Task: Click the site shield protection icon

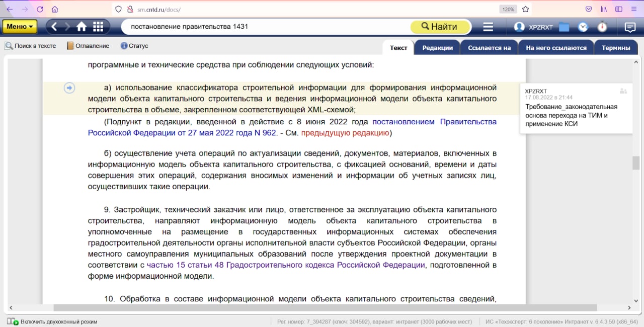Action: tap(119, 9)
